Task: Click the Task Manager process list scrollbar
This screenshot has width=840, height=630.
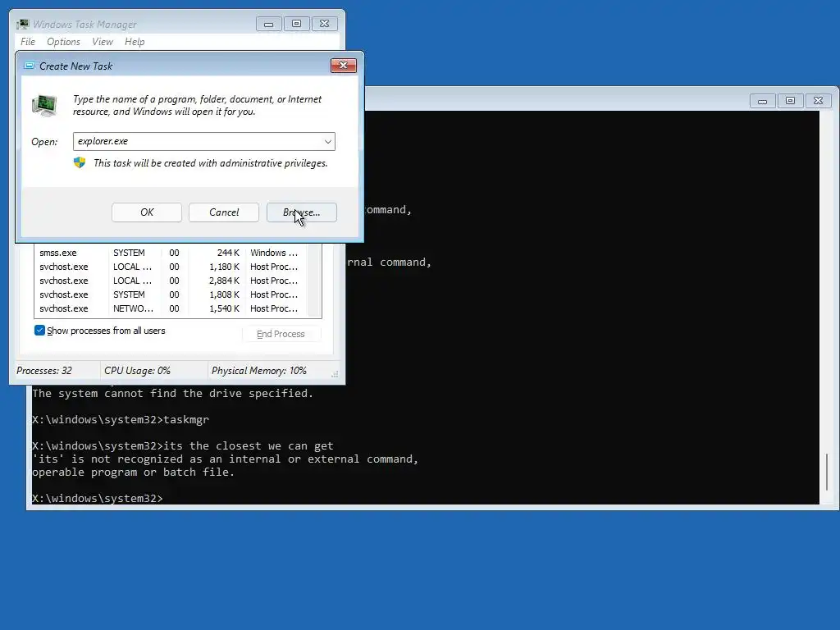Action: click(x=316, y=281)
